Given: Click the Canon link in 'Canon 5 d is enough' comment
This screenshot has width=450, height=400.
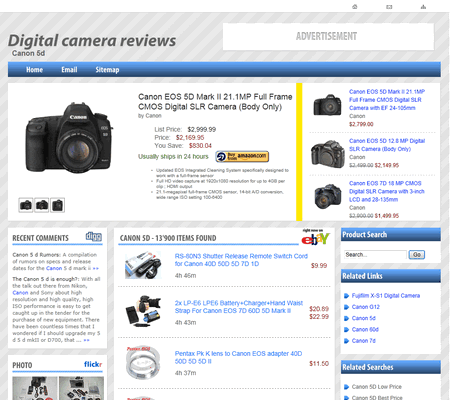Looking at the screenshot, I should point(20,293).
